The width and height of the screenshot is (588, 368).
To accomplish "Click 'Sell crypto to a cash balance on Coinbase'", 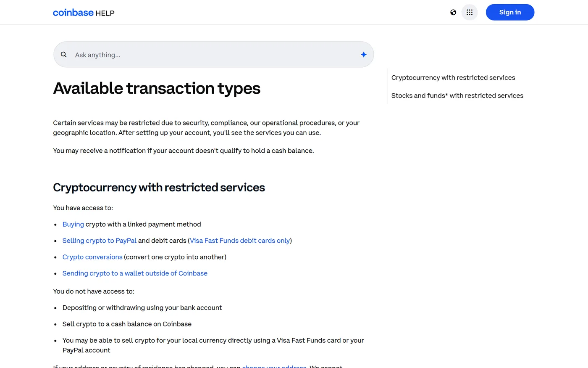I will click(x=127, y=324).
